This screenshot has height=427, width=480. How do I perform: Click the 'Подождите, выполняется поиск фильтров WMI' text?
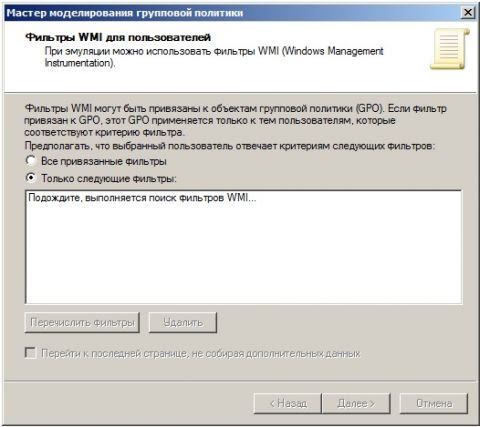142,198
